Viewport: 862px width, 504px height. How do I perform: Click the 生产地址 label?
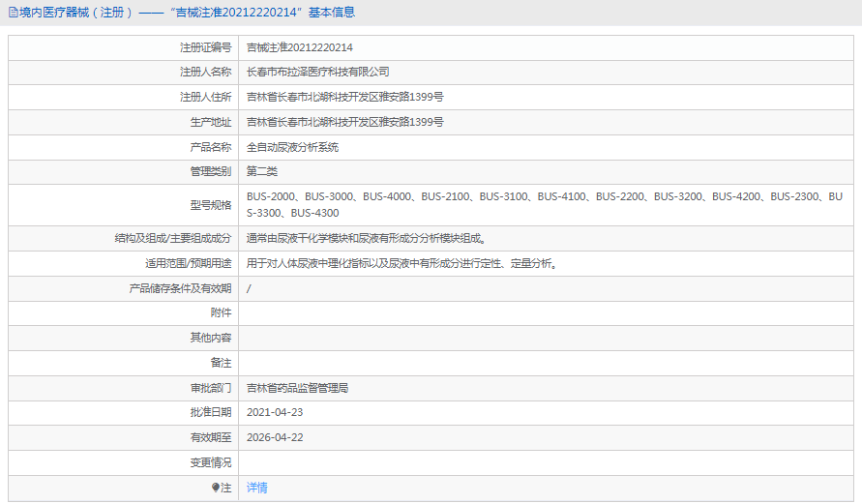click(211, 122)
